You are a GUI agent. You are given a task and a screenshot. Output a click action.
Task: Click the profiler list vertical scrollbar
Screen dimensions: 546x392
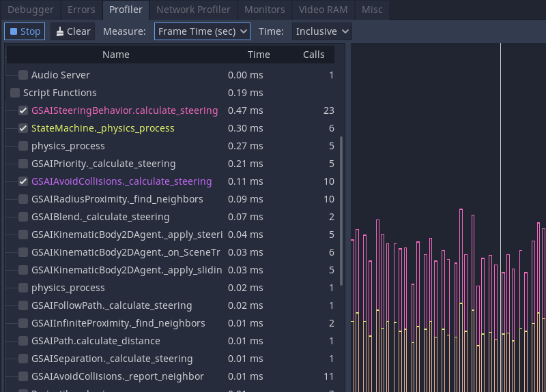(x=341, y=211)
